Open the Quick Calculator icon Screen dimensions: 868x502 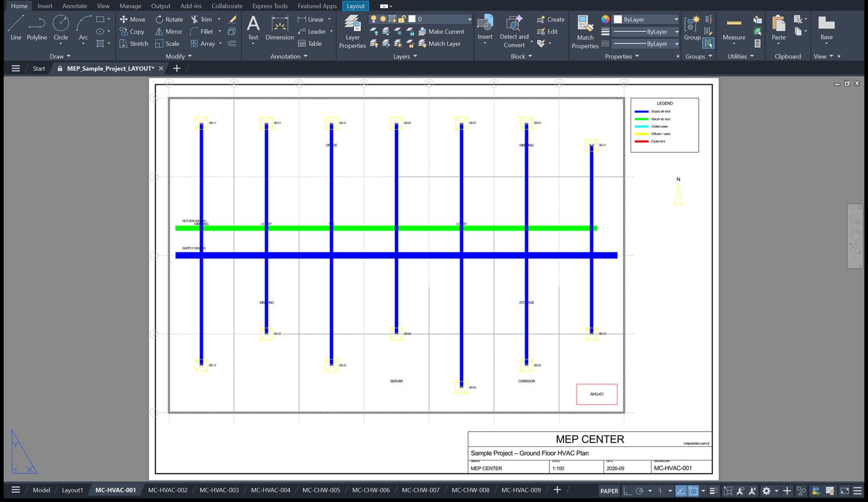click(758, 43)
